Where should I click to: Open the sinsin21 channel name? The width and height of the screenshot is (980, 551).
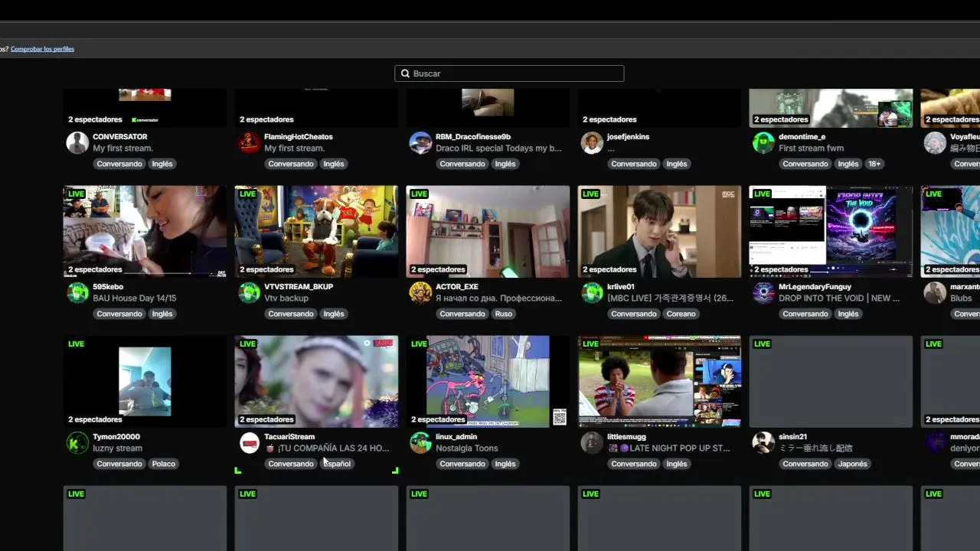[x=793, y=437]
